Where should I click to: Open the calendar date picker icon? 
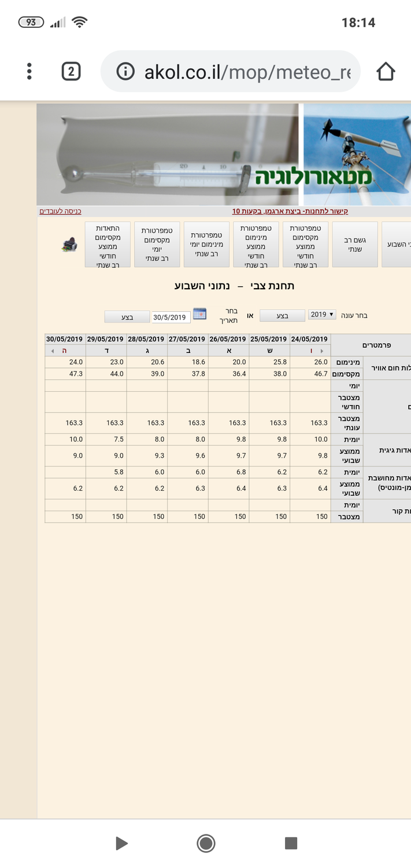tap(199, 314)
